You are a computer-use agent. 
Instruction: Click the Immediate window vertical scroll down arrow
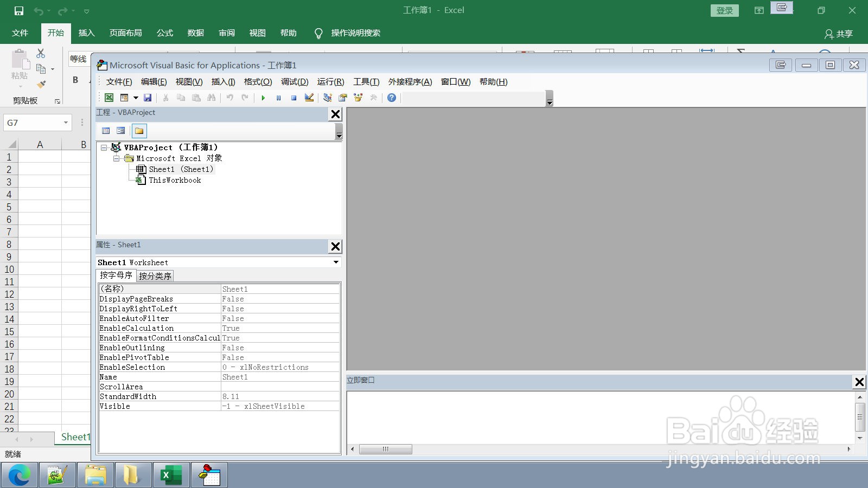tap(860, 438)
